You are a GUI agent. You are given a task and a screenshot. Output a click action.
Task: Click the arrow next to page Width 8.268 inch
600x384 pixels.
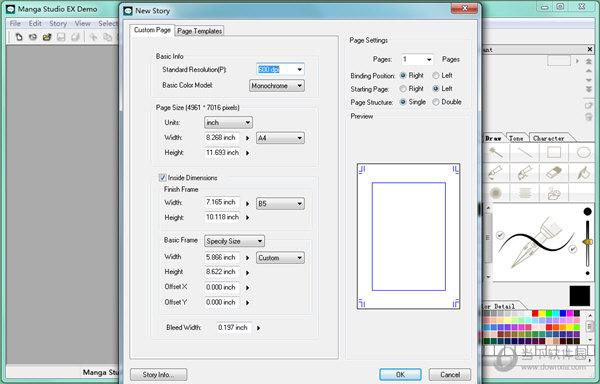pyautogui.click(x=247, y=138)
